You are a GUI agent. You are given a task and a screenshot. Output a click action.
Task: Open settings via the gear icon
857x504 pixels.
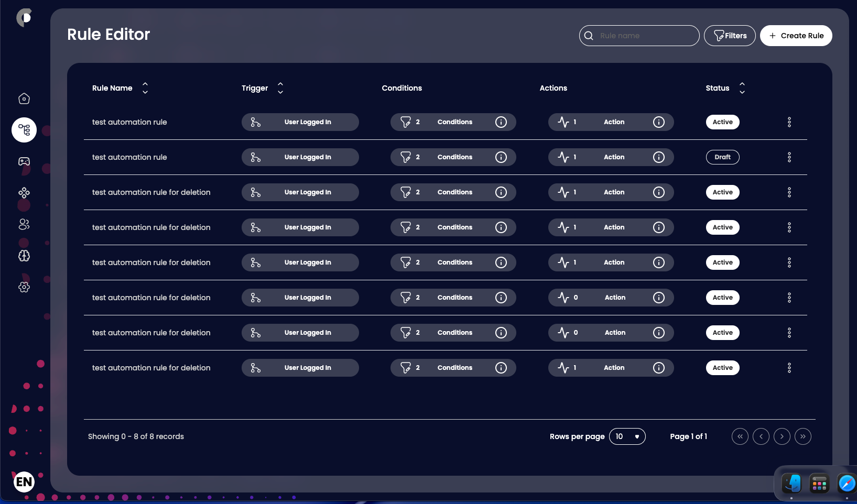tap(24, 287)
